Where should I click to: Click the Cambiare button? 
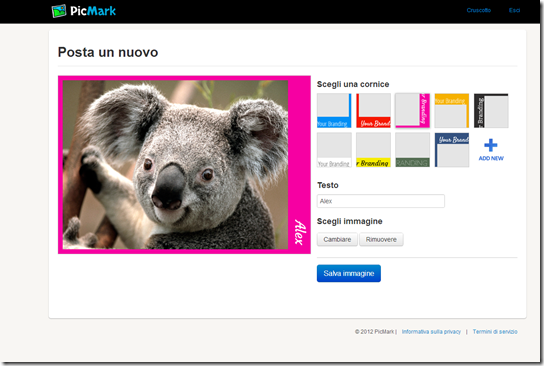337,239
